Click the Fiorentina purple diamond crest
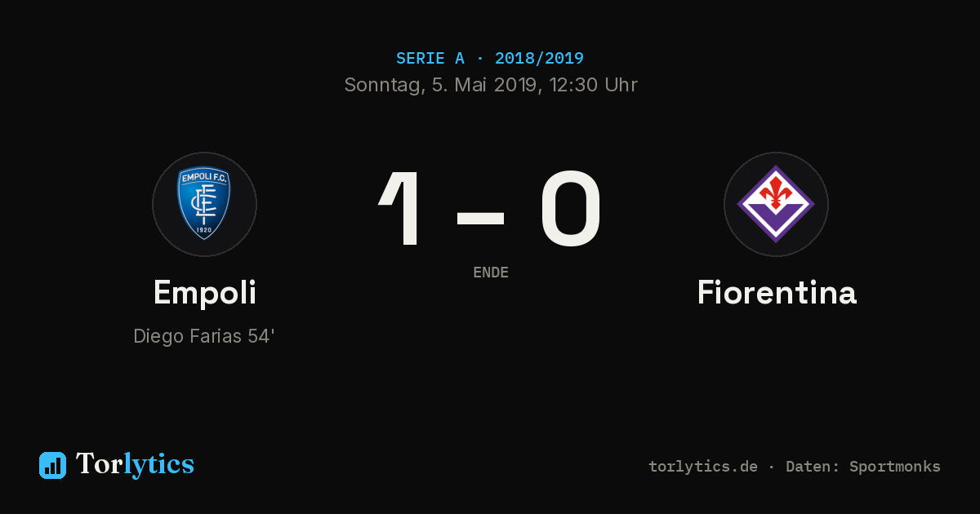The height and width of the screenshot is (514, 980). click(x=776, y=204)
